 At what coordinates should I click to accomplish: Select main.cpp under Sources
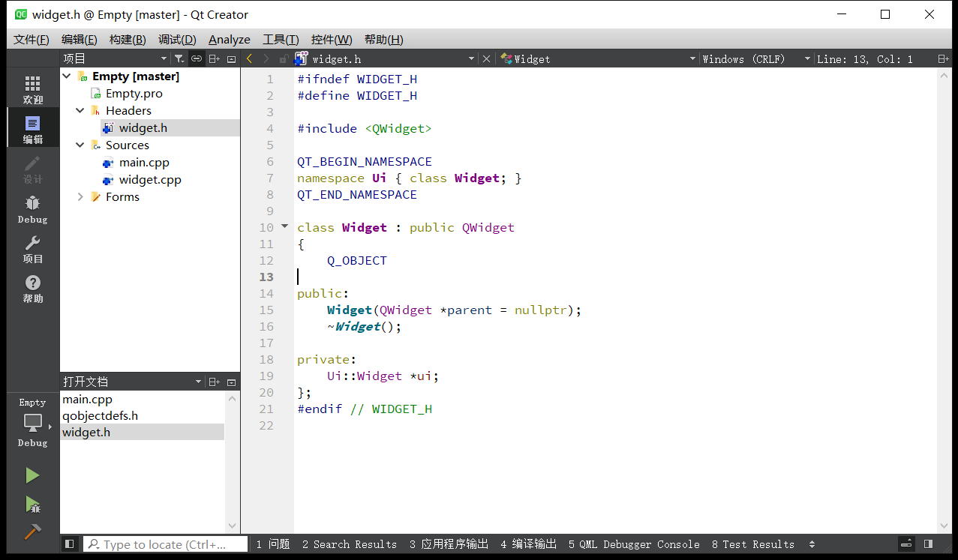(x=144, y=163)
